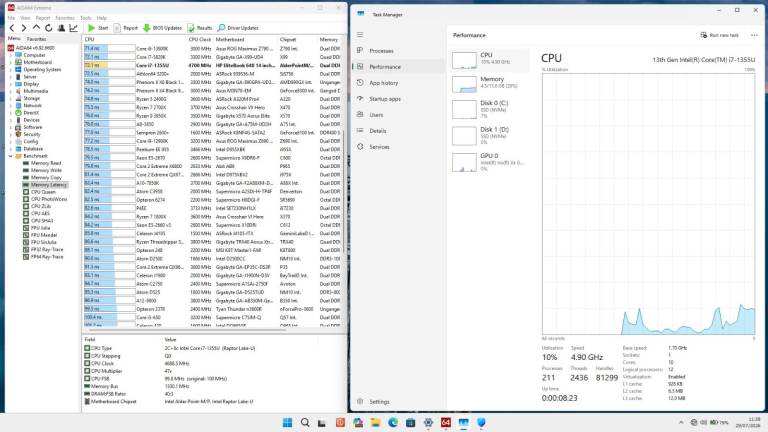
Task: Open the Tools menu in AIDA64
Action: pos(86,18)
